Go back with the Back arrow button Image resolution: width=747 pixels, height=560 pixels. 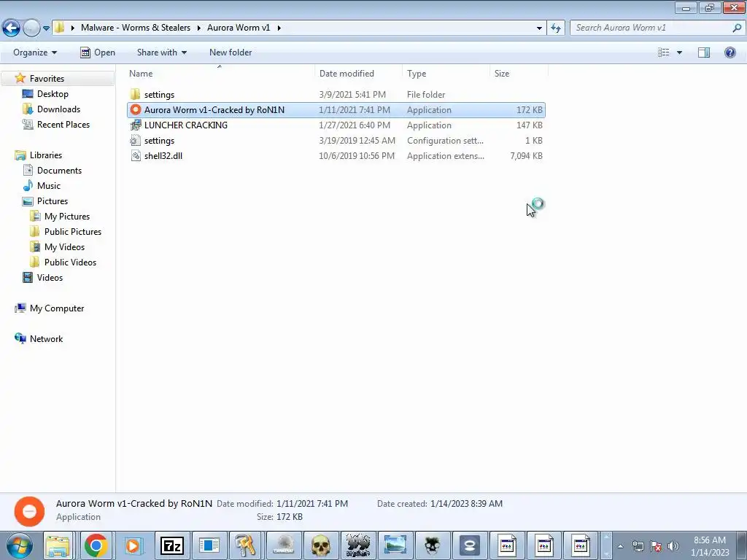coord(12,28)
